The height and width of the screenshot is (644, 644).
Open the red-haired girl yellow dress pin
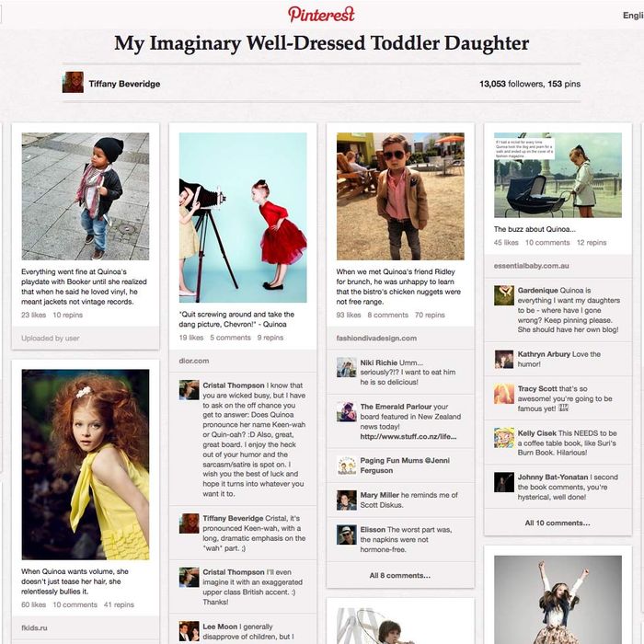coord(86,464)
